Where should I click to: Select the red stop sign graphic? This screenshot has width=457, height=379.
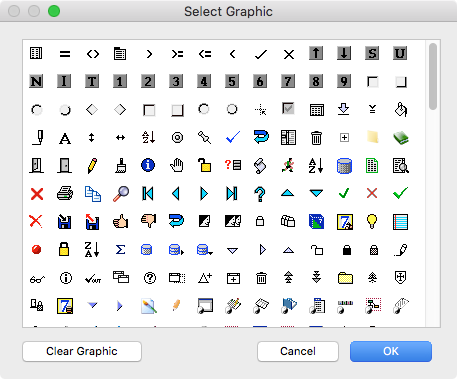tap(36, 249)
